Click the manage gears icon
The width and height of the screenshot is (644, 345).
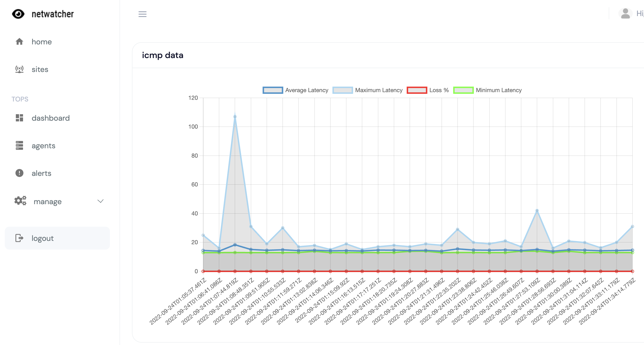(20, 201)
